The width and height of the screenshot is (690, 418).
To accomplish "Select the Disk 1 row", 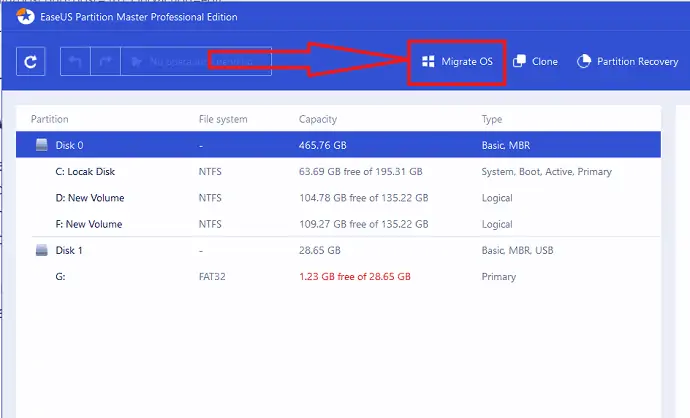I will tap(338, 250).
